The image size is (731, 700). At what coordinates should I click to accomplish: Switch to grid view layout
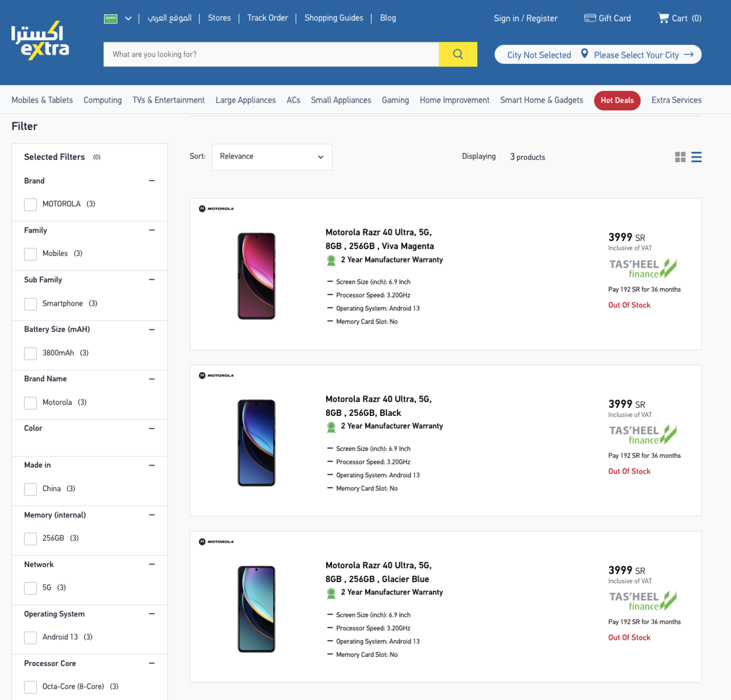tap(680, 157)
